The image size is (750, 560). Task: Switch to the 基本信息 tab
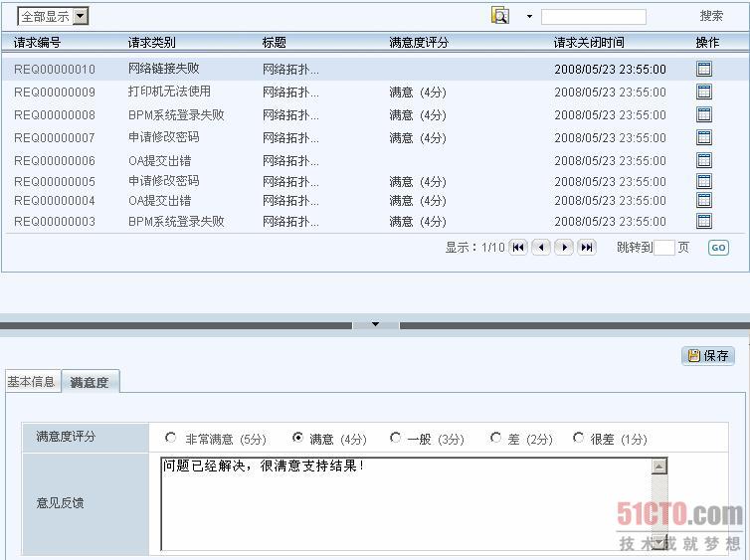pyautogui.click(x=32, y=382)
